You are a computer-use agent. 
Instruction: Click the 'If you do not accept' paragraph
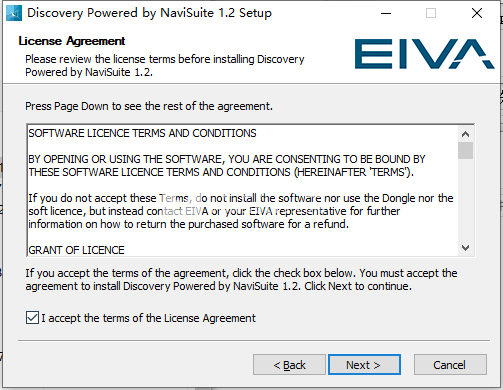[241, 211]
